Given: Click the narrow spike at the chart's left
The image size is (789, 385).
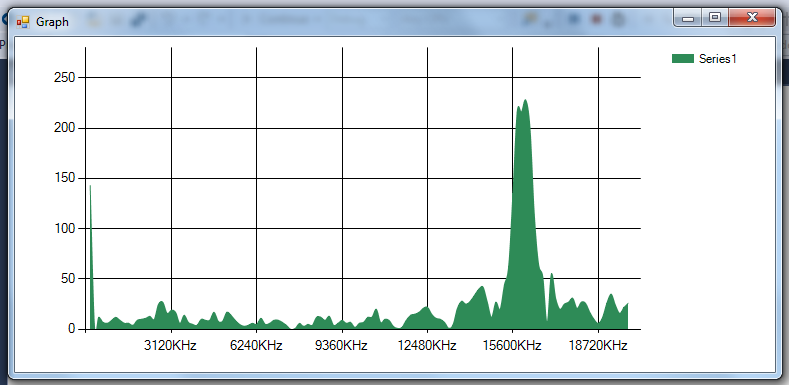Looking at the screenshot, I should click(x=91, y=257).
